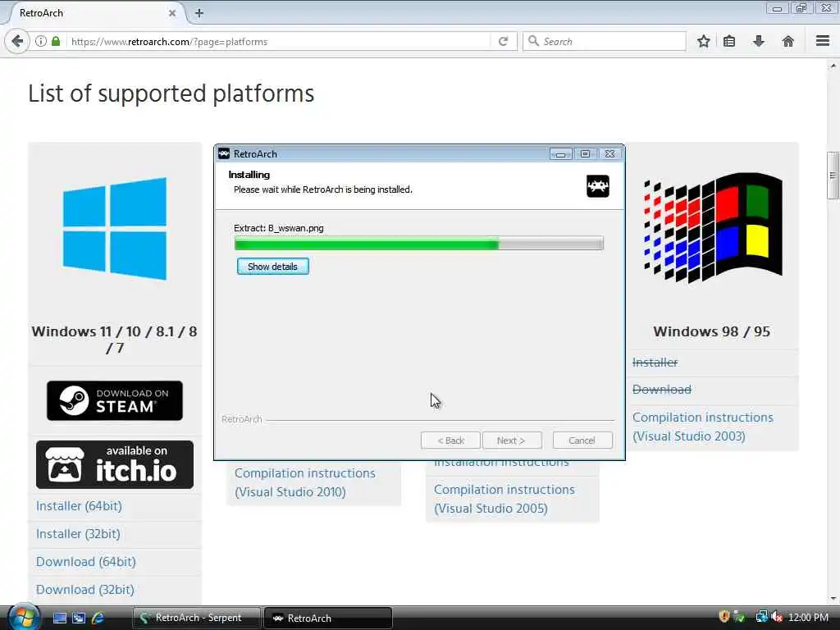The image size is (840, 630).
Task: Click the muted volume tray icon
Action: (x=777, y=617)
